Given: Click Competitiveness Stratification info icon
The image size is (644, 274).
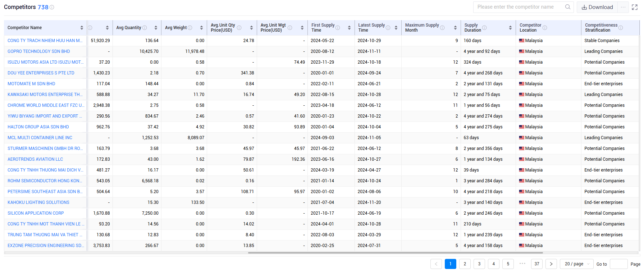Looking at the screenshot, I should point(621,28).
